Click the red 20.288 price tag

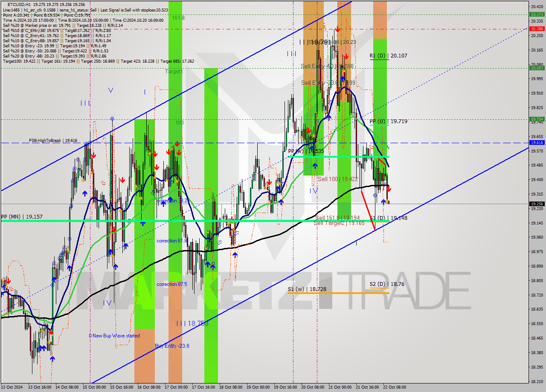[537, 29]
